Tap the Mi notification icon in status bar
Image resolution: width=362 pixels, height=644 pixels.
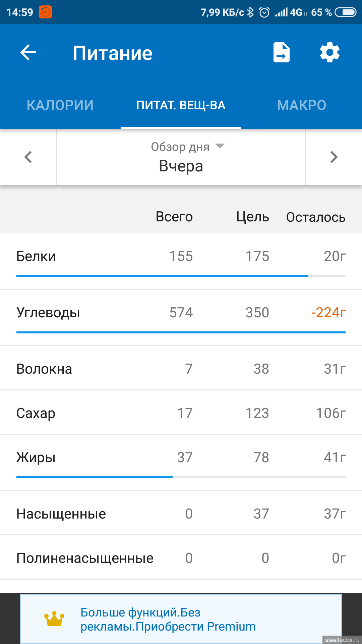click(46, 12)
